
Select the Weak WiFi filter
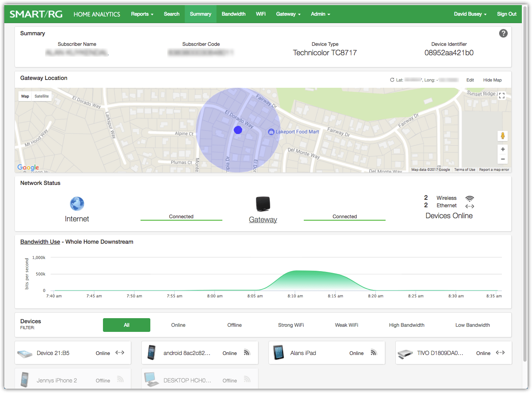coord(346,325)
